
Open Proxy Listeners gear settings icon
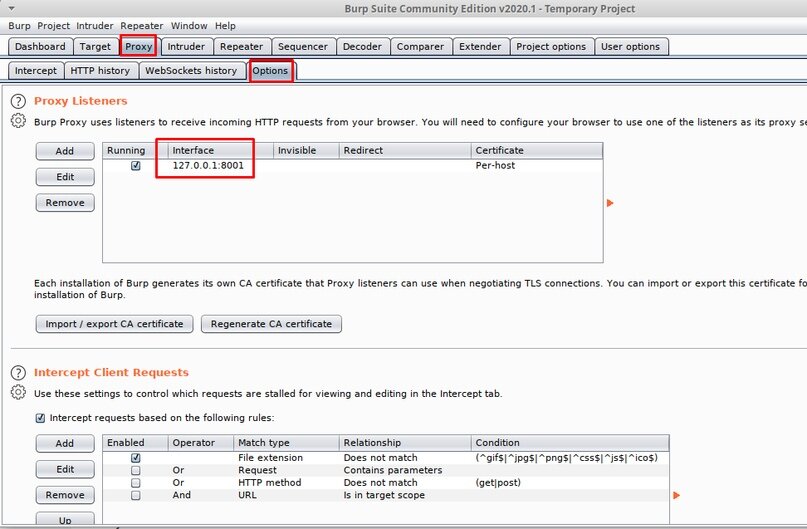click(x=18, y=121)
